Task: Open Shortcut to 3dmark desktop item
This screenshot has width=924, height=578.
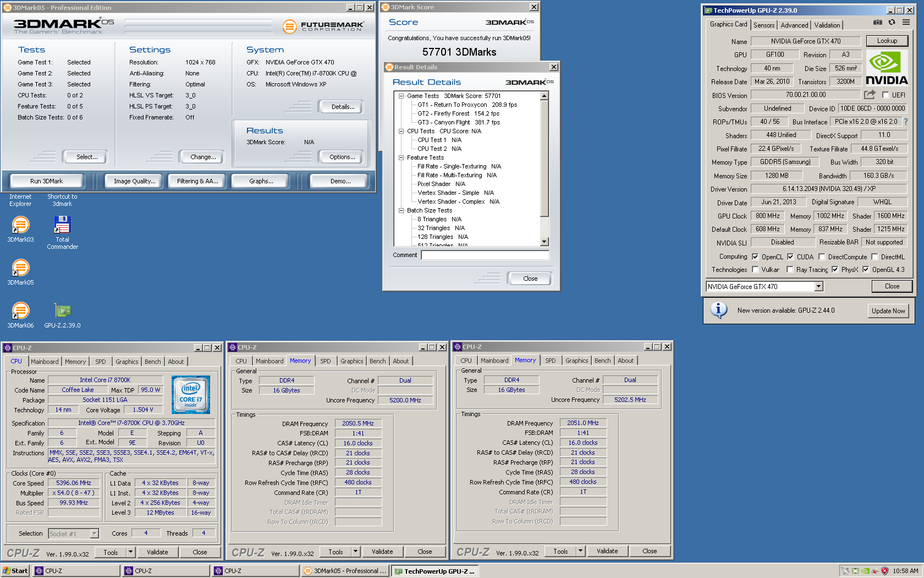Action: tap(62, 200)
